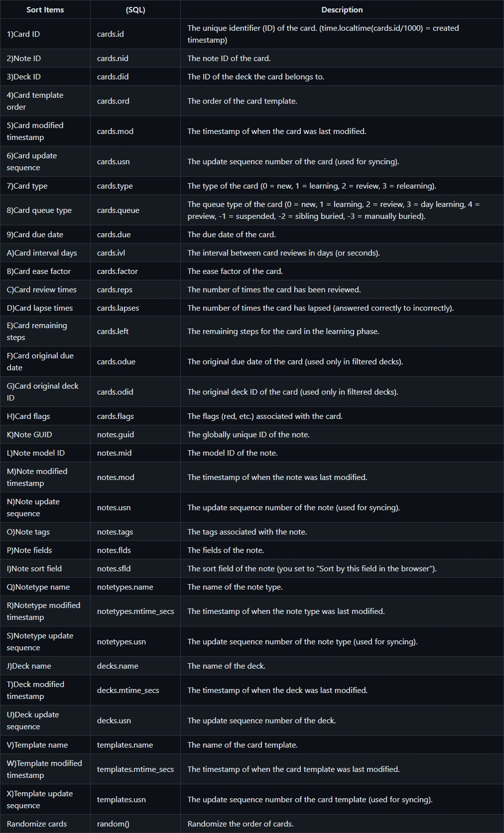The image size is (504, 833).
Task: Select the '1)Card ID' cell
Action: click(x=23, y=34)
